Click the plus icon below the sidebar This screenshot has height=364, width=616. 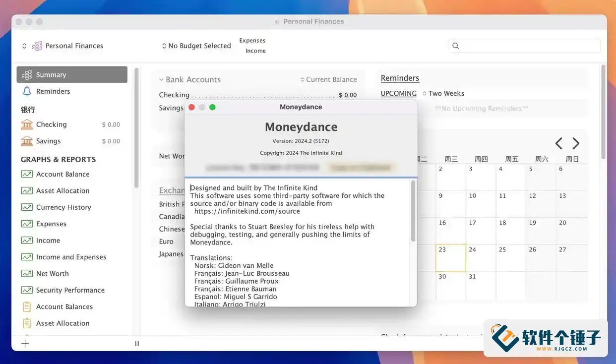point(25,343)
